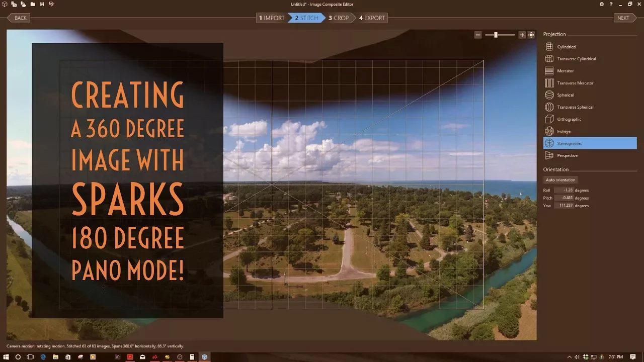Click the 7:31 PM clock

(x=616, y=357)
